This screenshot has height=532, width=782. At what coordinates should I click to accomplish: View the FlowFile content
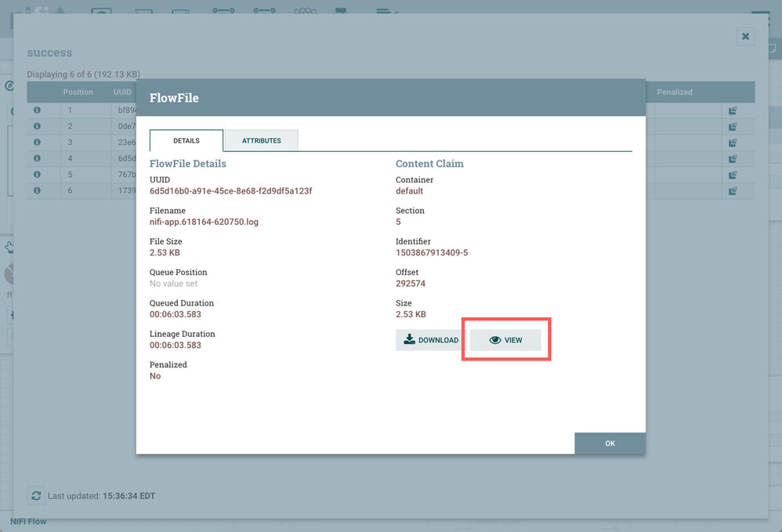click(505, 339)
